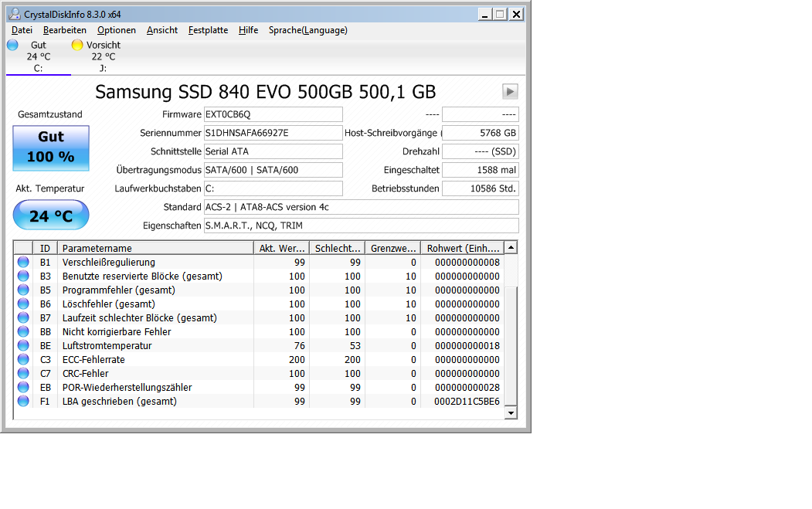This screenshot has width=812, height=509.
Task: Switch to next disk with arrow button
Action: pyautogui.click(x=510, y=92)
